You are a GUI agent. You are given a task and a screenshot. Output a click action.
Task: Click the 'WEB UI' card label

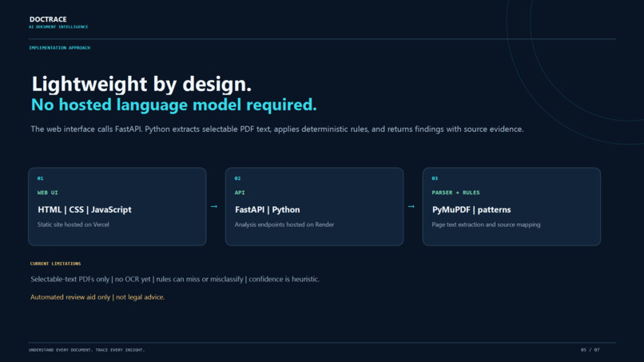[x=48, y=193]
